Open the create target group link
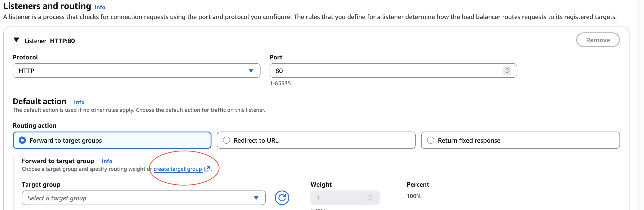 click(x=177, y=169)
